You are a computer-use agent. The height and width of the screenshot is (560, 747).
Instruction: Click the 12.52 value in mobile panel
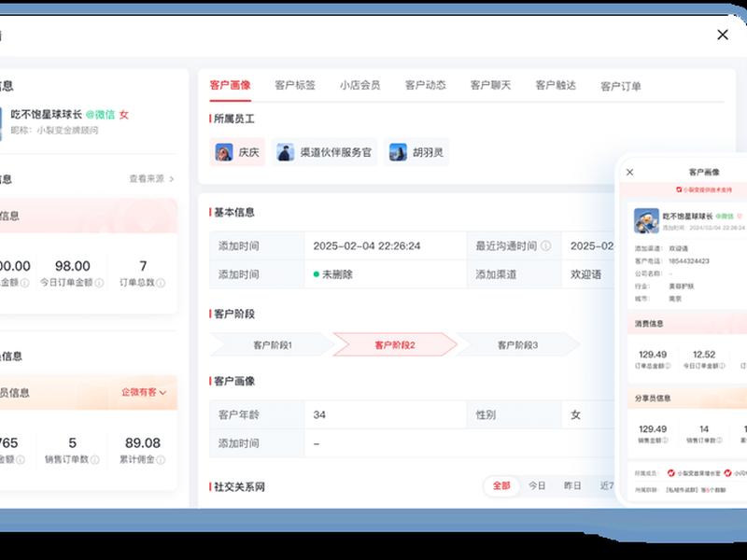tap(704, 355)
